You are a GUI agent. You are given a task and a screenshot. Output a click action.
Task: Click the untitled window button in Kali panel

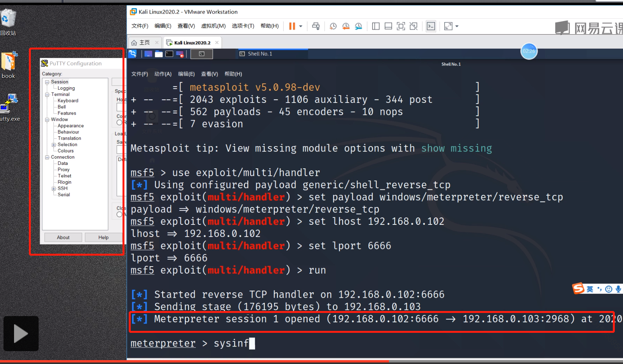click(x=202, y=54)
